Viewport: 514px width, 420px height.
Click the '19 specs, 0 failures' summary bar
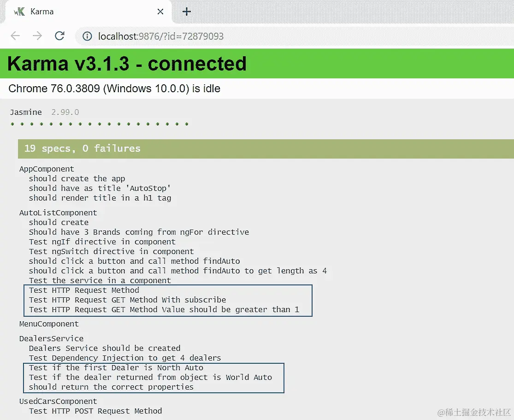[266, 148]
